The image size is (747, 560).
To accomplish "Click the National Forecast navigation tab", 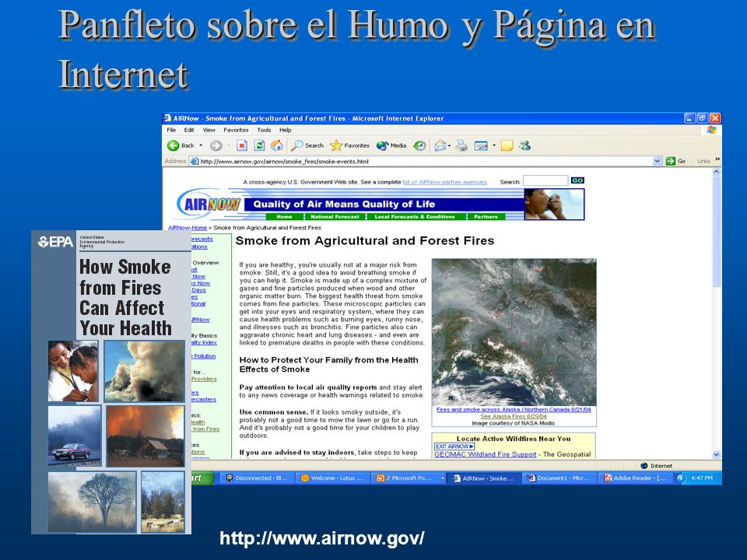I will click(335, 217).
